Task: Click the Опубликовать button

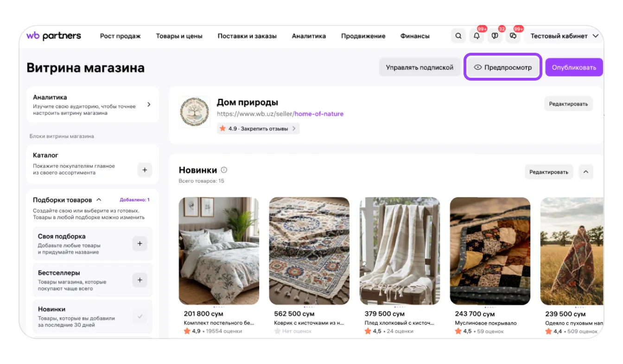Action: (574, 68)
